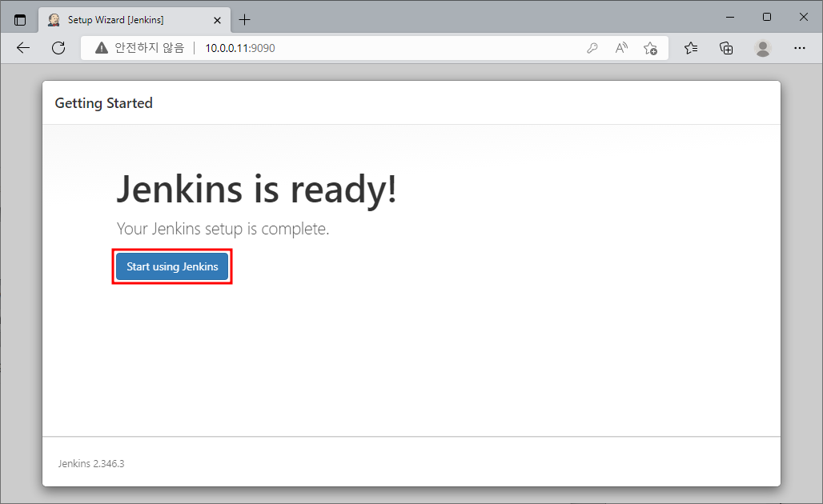The width and height of the screenshot is (823, 504).
Task: Open a new tab with plus button
Action: point(245,20)
